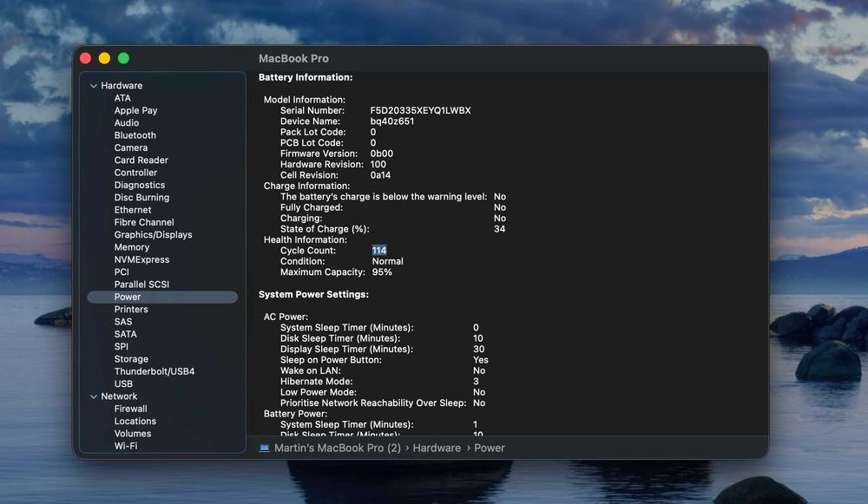Click hardware revision value 100
The width and height of the screenshot is (868, 504).
coord(378,164)
